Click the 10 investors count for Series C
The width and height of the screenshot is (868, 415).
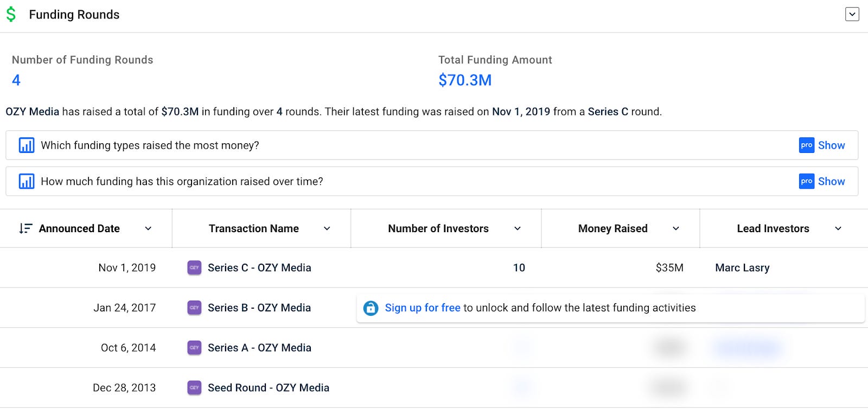point(519,267)
